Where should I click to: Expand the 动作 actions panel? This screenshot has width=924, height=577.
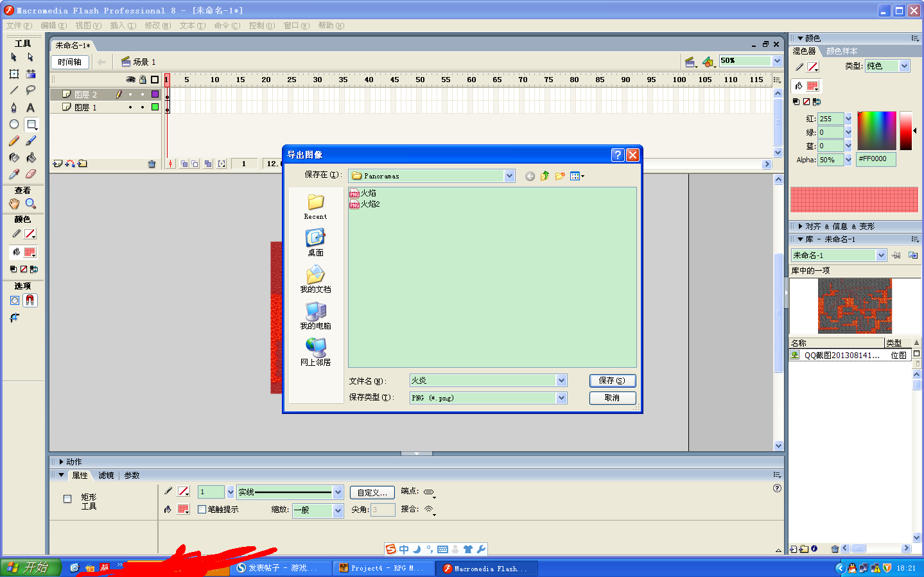(62, 461)
